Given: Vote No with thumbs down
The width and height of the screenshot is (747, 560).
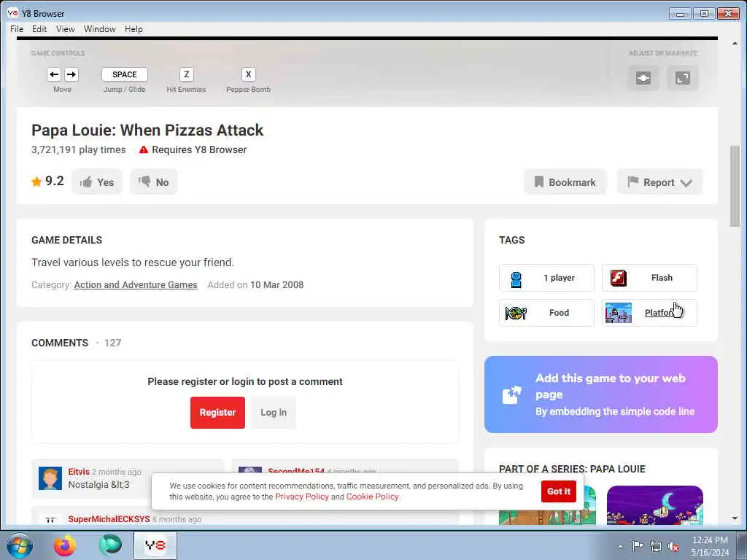Looking at the screenshot, I should click(x=153, y=182).
